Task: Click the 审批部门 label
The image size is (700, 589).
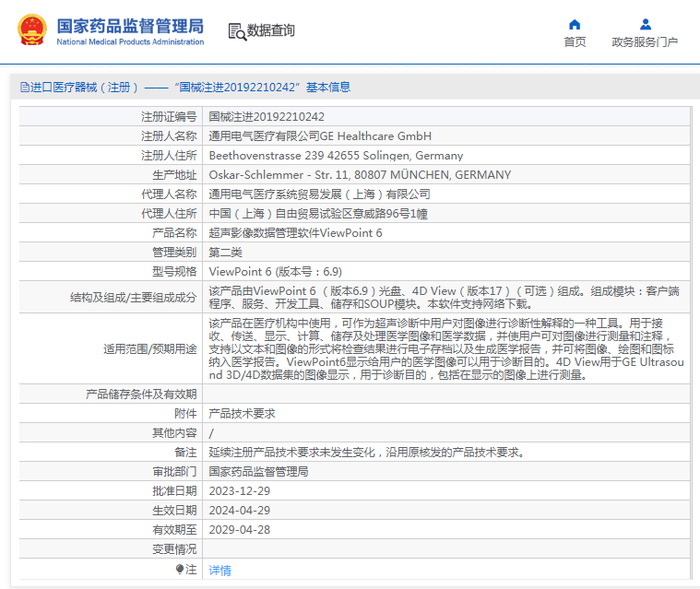Action: tap(174, 472)
